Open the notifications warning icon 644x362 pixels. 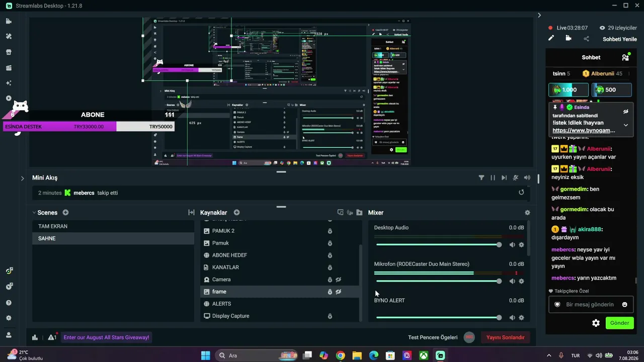[52, 337]
